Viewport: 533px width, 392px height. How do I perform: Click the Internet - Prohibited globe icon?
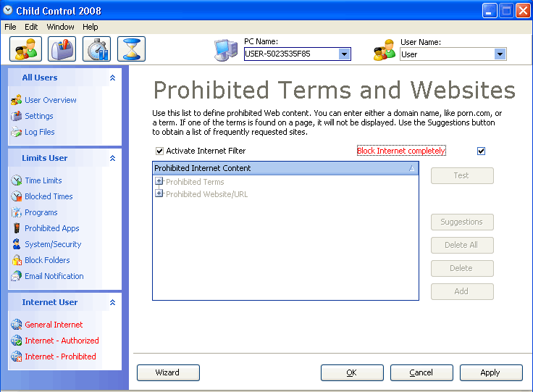click(16, 356)
